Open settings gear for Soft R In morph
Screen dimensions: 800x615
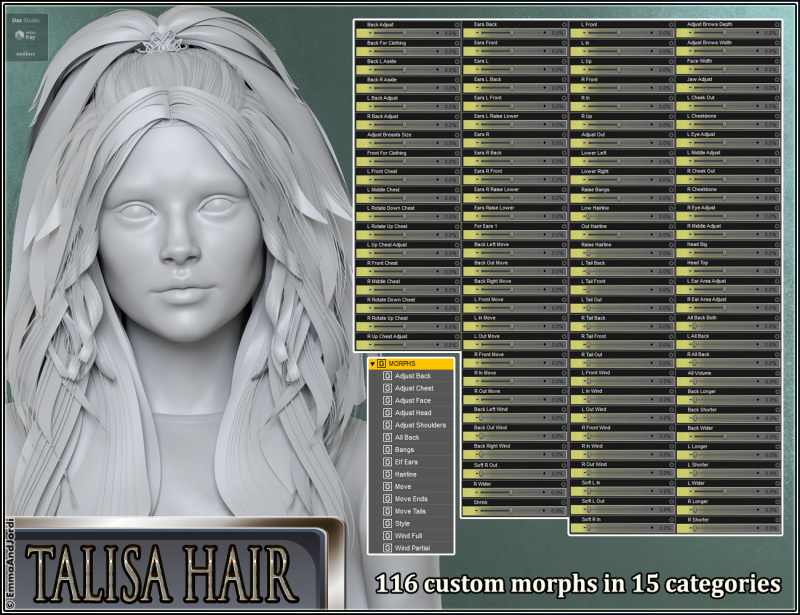coord(671,520)
